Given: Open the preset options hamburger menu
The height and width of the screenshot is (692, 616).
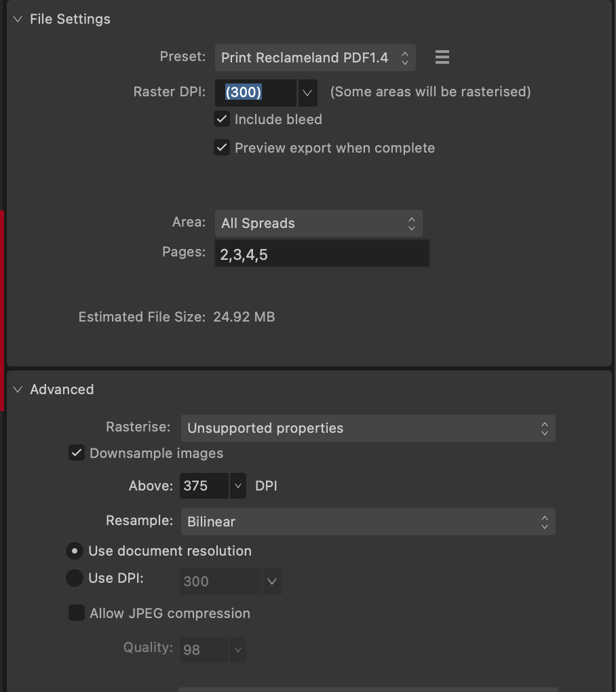Looking at the screenshot, I should click(442, 58).
